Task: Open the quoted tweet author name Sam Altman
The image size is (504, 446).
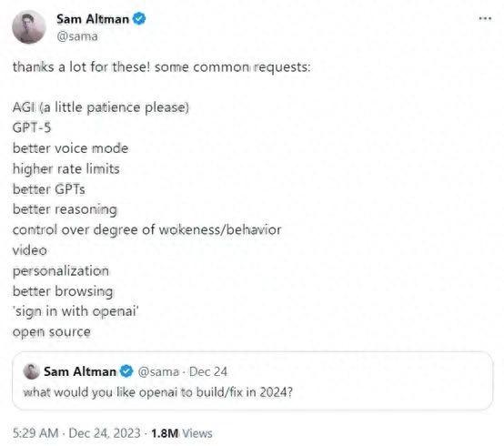Action: [80, 371]
